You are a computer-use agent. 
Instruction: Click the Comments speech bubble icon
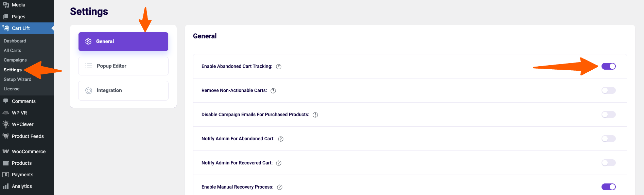coord(6,101)
